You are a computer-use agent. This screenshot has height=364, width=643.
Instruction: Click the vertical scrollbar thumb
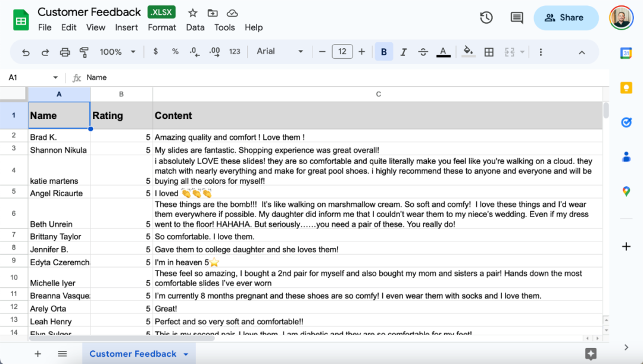click(x=606, y=111)
